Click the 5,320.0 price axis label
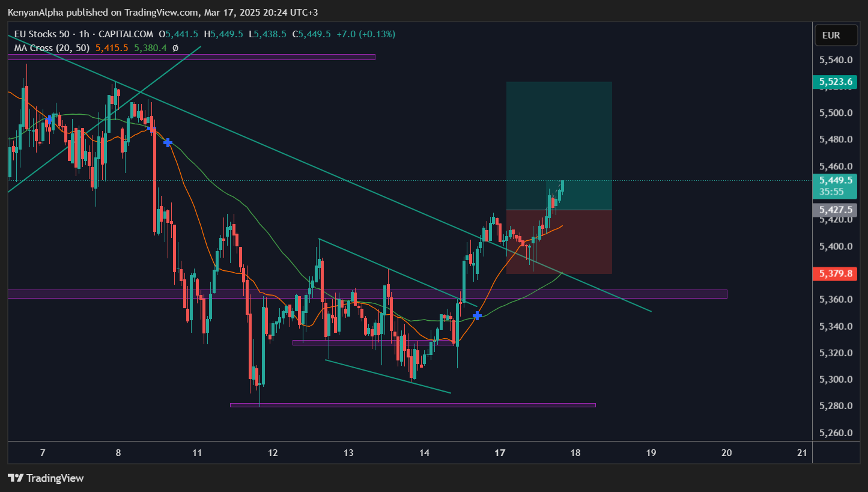Screen dimensions: 868x492 [x=836, y=353]
